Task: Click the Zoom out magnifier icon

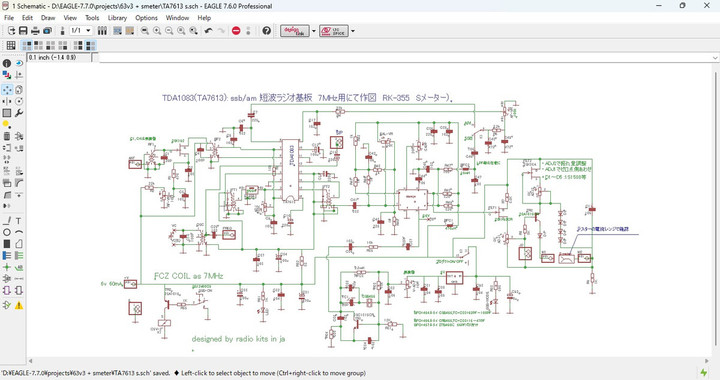Action: point(169,31)
